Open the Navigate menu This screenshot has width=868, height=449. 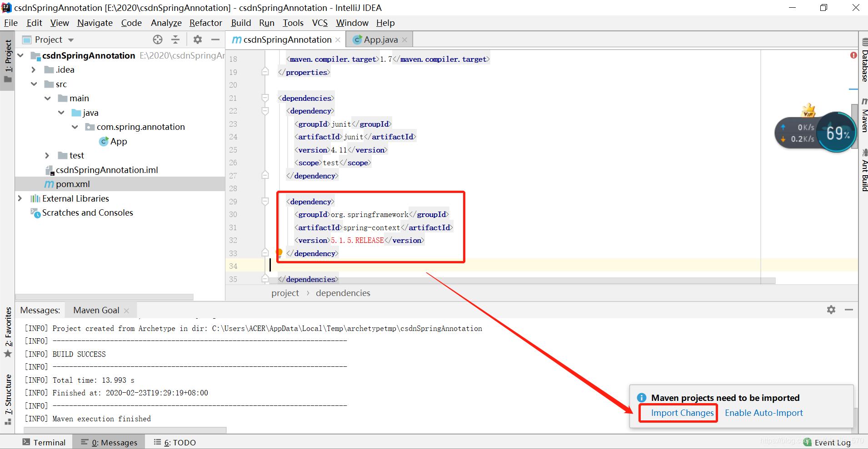click(95, 23)
